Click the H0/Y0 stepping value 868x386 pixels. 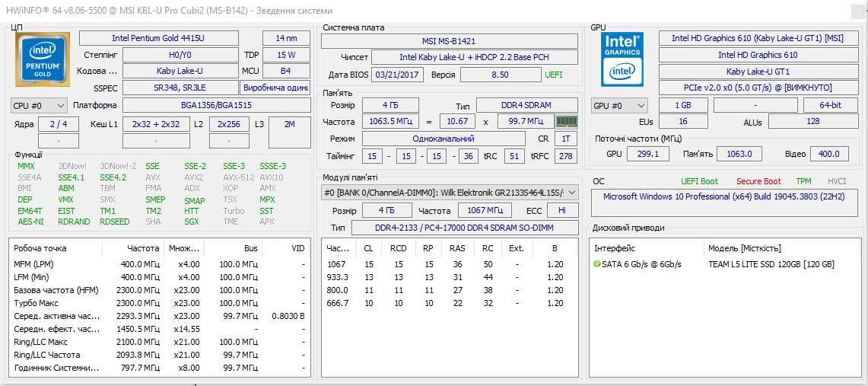180,55
